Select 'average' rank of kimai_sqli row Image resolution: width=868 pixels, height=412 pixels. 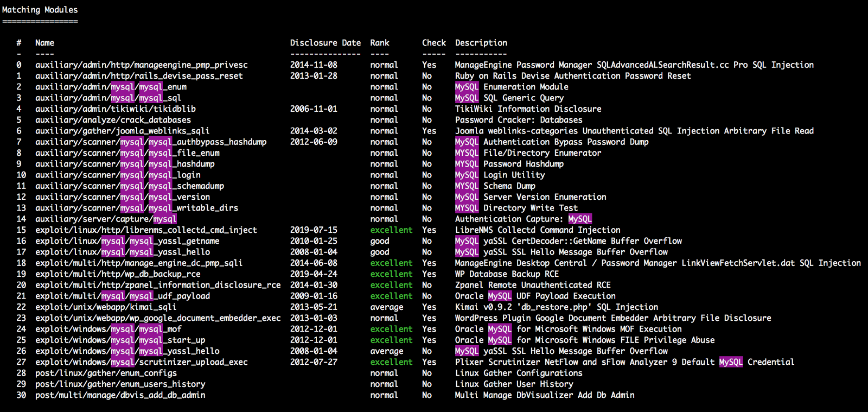(x=387, y=307)
